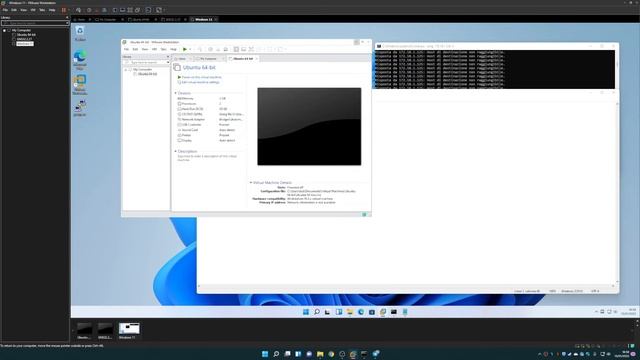
Task: Switch to Ubuntu 64-bit tab in inner window
Action: (243, 59)
